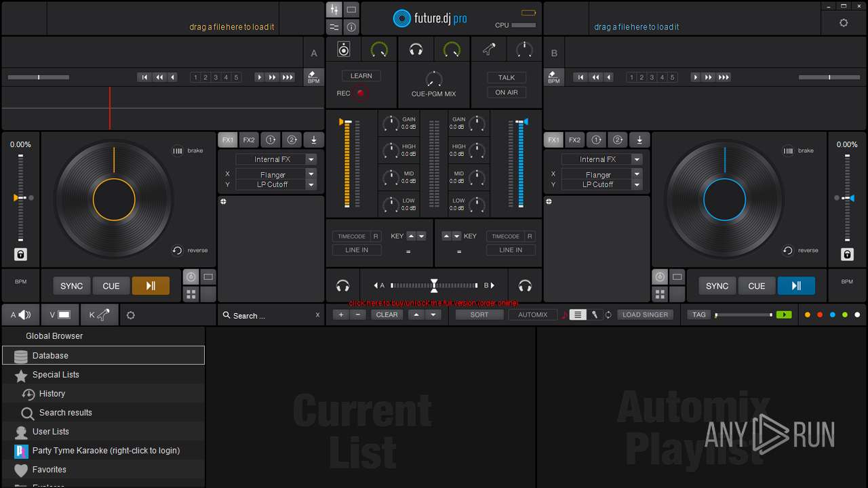Click deck A volume fader

coord(347,123)
